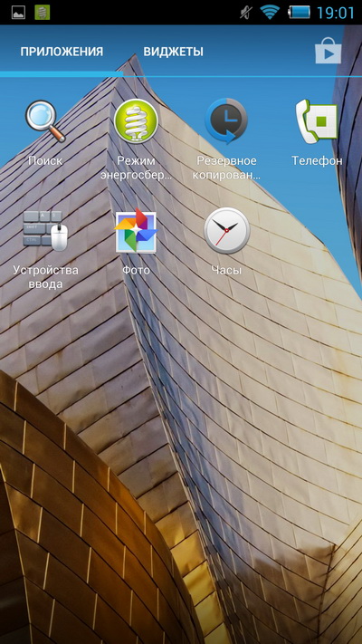The width and height of the screenshot is (362, 644).
Task: Tap the picture notification icon in status bar
Action: pyautogui.click(x=18, y=13)
